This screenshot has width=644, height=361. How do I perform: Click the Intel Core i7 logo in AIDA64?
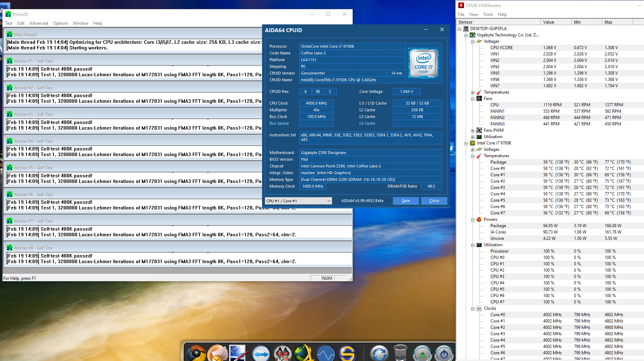(423, 63)
